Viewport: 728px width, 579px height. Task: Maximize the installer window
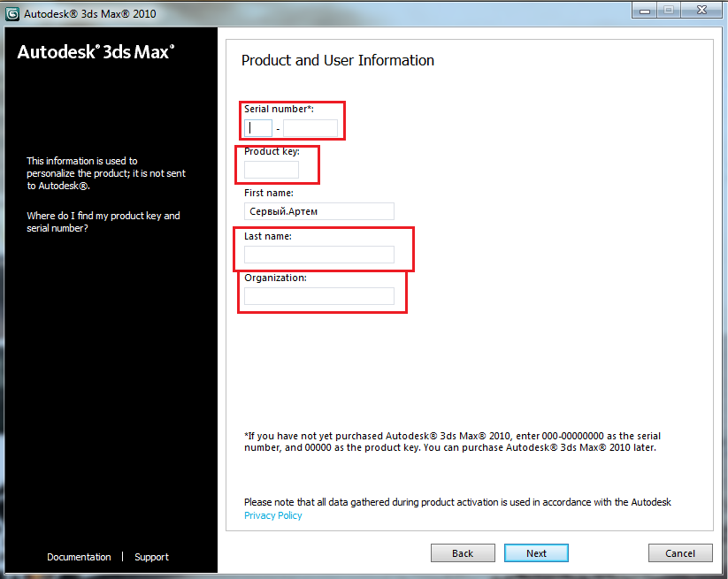coord(670,11)
